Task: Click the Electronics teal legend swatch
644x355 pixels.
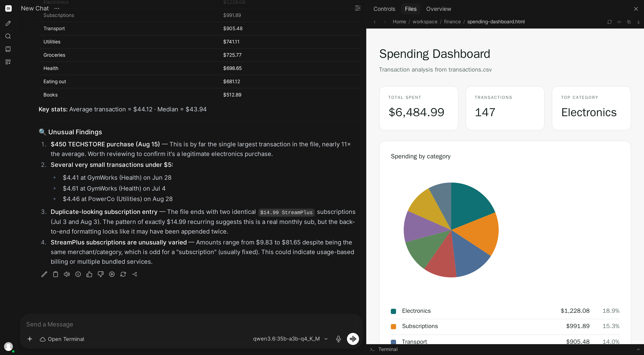Action: (393, 311)
